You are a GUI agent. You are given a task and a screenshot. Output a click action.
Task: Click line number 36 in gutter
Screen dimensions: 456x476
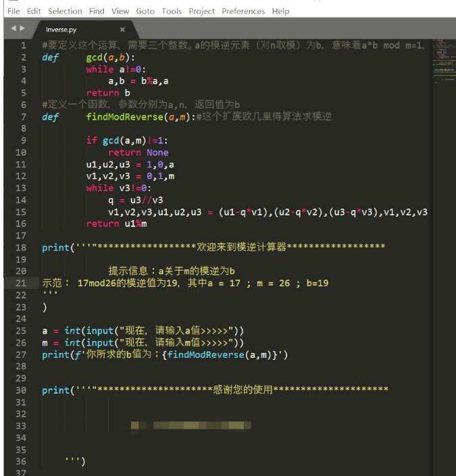[x=21, y=462]
